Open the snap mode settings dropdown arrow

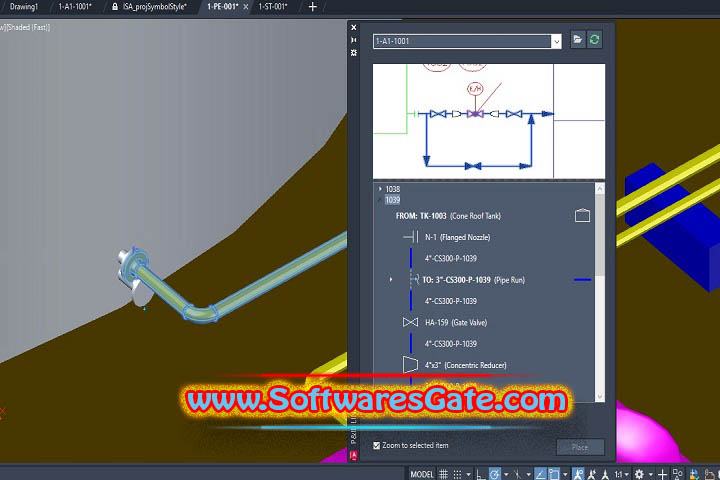point(468,474)
